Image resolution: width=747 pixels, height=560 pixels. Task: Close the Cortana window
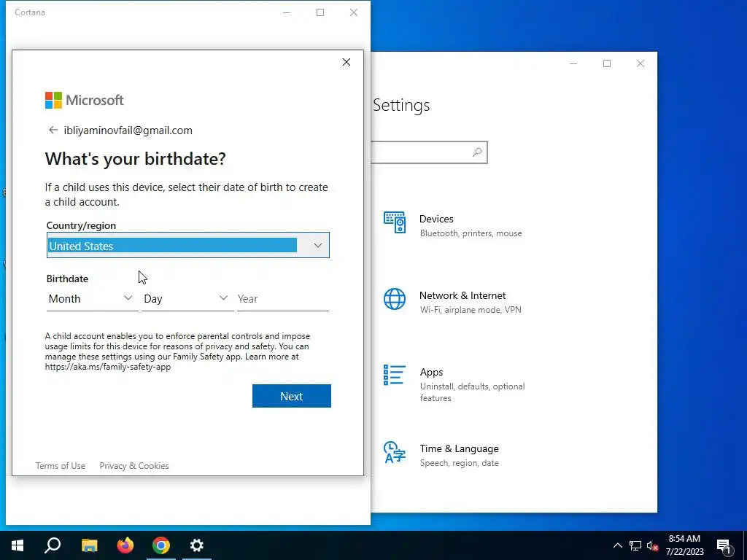pos(354,12)
